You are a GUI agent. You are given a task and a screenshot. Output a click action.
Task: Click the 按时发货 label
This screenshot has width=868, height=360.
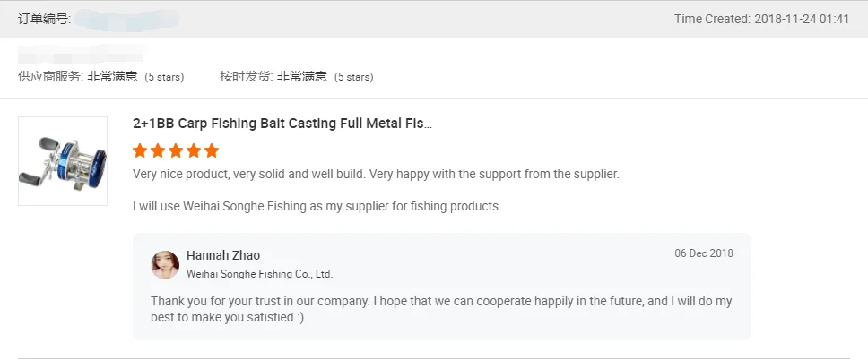click(246, 77)
